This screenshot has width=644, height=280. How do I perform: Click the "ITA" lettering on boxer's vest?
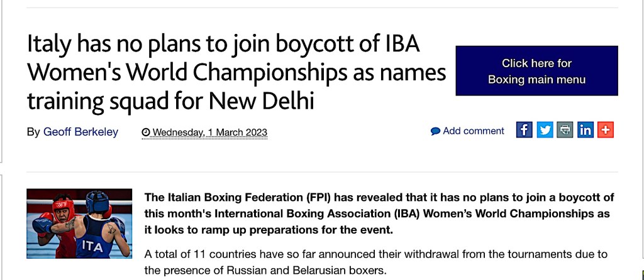(92, 246)
